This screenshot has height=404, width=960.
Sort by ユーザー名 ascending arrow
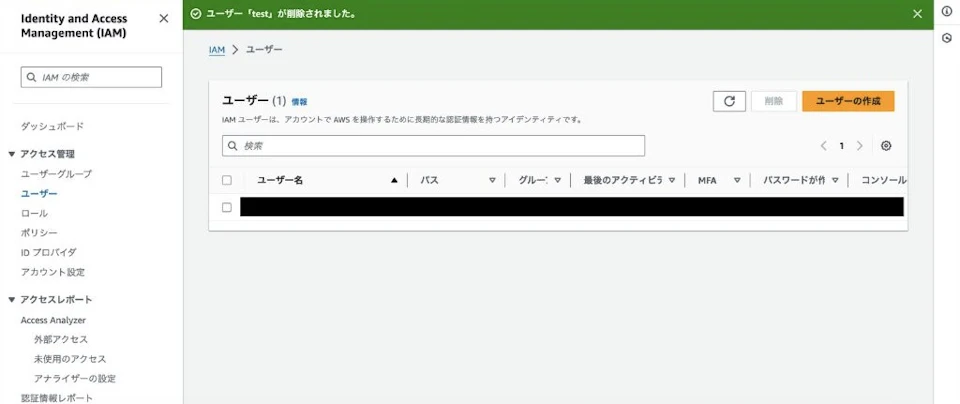point(394,181)
